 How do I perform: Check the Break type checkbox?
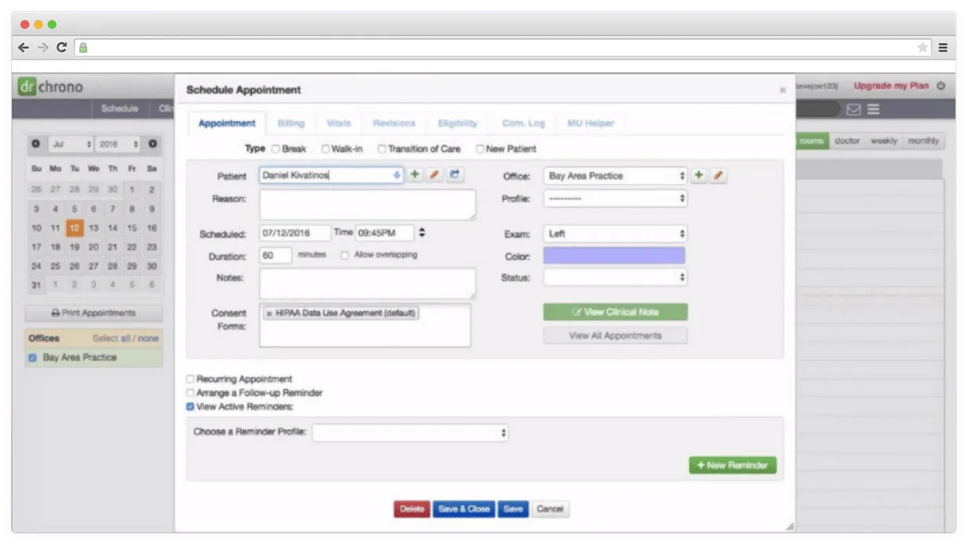tap(276, 149)
